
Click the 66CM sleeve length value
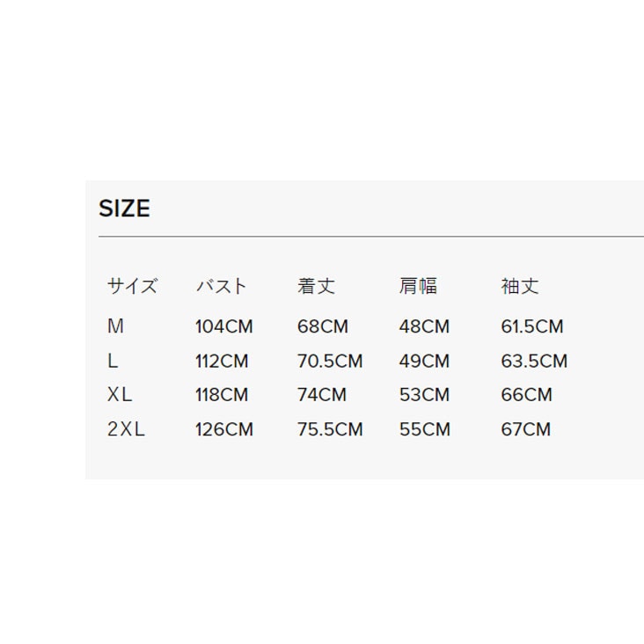(527, 395)
